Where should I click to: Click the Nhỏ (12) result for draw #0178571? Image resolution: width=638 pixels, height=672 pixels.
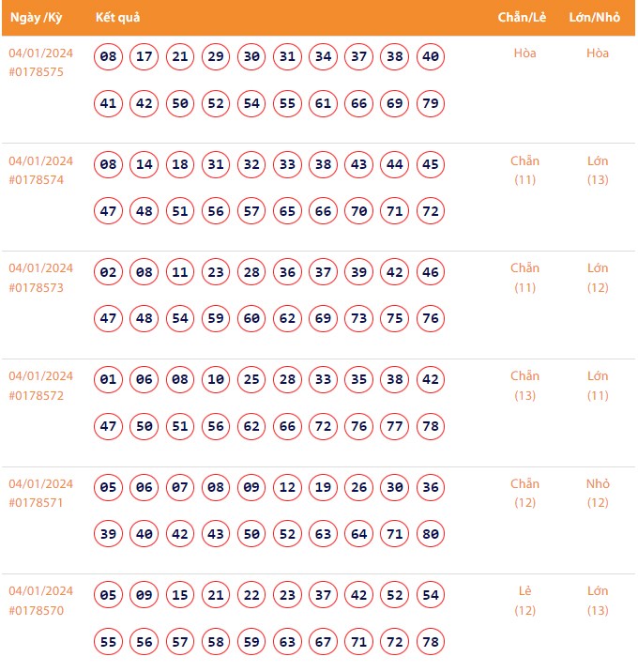pos(598,494)
